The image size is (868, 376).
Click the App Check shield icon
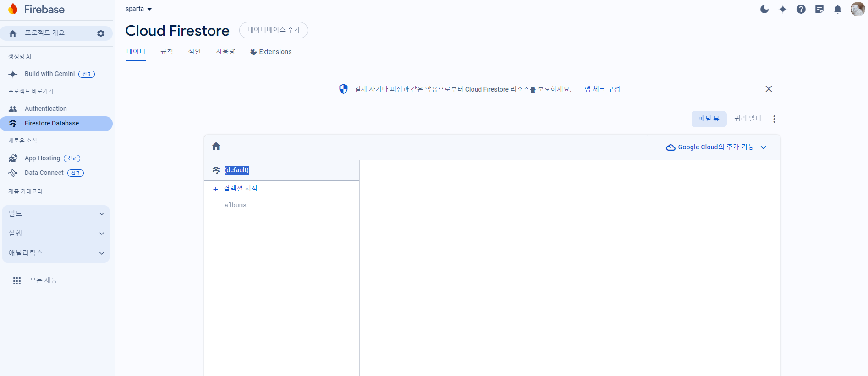[x=343, y=89]
